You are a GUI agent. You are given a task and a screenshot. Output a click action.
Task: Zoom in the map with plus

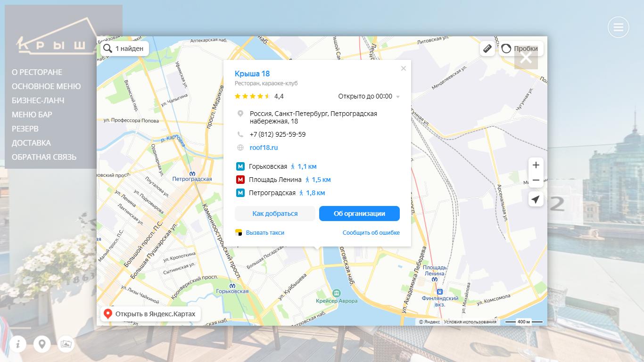536,165
